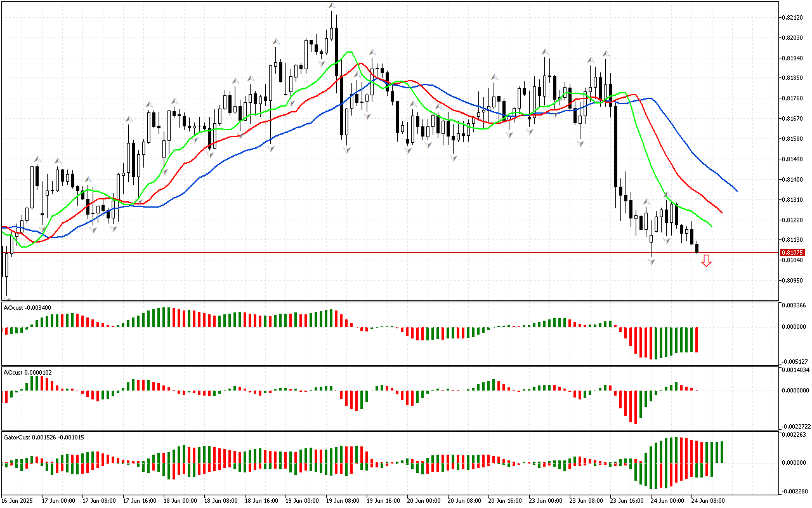Viewport: 812px width, 508px height.
Task: Click the deepest red bar in the ACcust histogram
Action: click(x=634, y=406)
